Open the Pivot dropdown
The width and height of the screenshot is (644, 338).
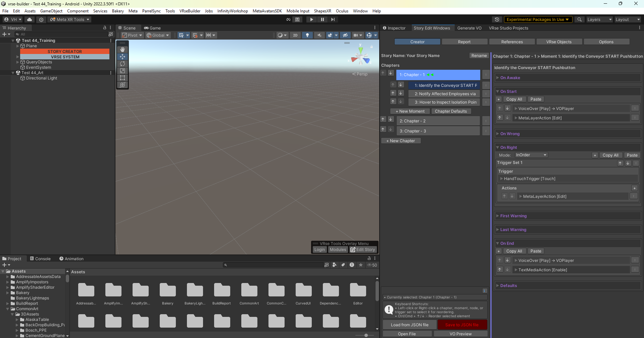[132, 35]
